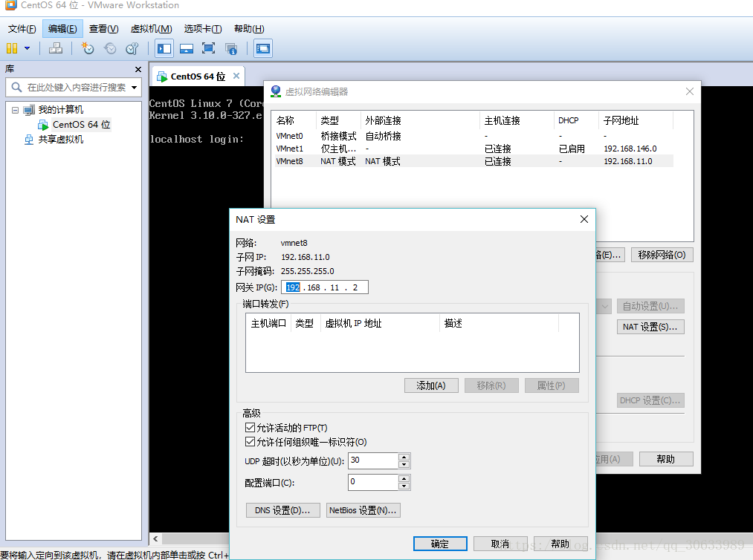Close the 虚拟网络编辑器 window
The width and height of the screenshot is (753, 560).
tap(690, 91)
